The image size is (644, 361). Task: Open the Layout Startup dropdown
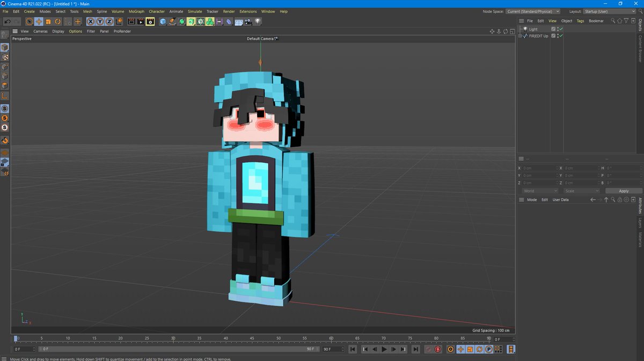pos(609,11)
